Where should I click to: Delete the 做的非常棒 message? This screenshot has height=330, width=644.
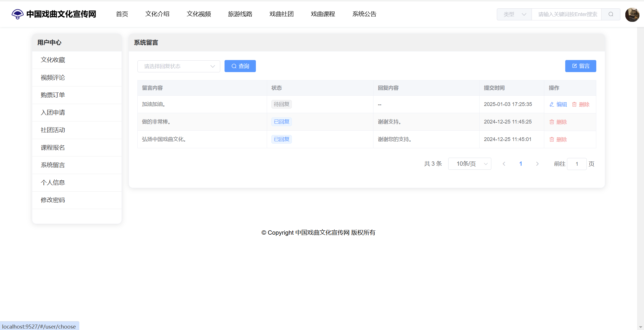pyautogui.click(x=558, y=122)
